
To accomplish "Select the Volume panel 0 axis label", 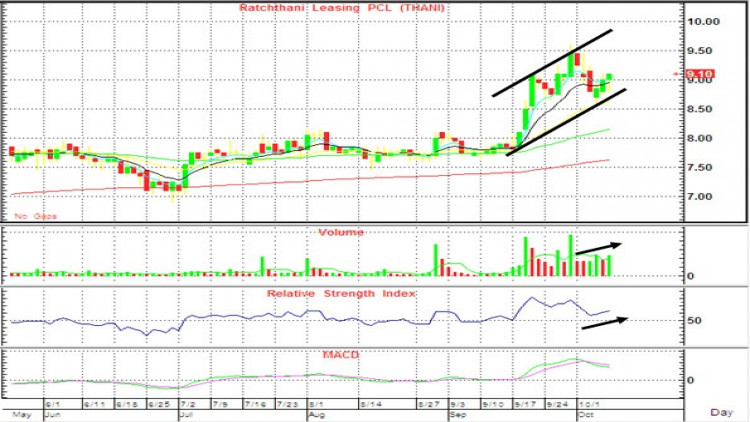I will (x=690, y=276).
